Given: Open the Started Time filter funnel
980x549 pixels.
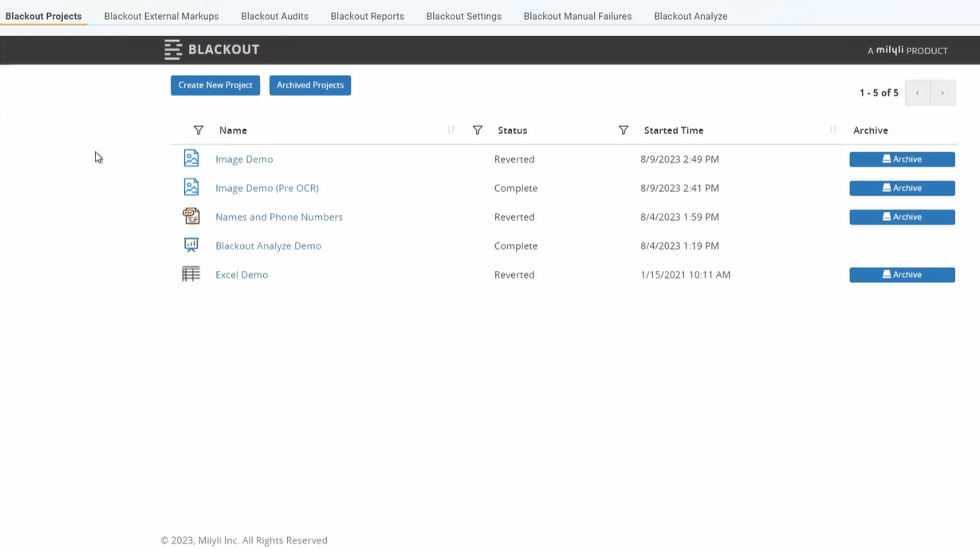Looking at the screenshot, I should point(624,130).
